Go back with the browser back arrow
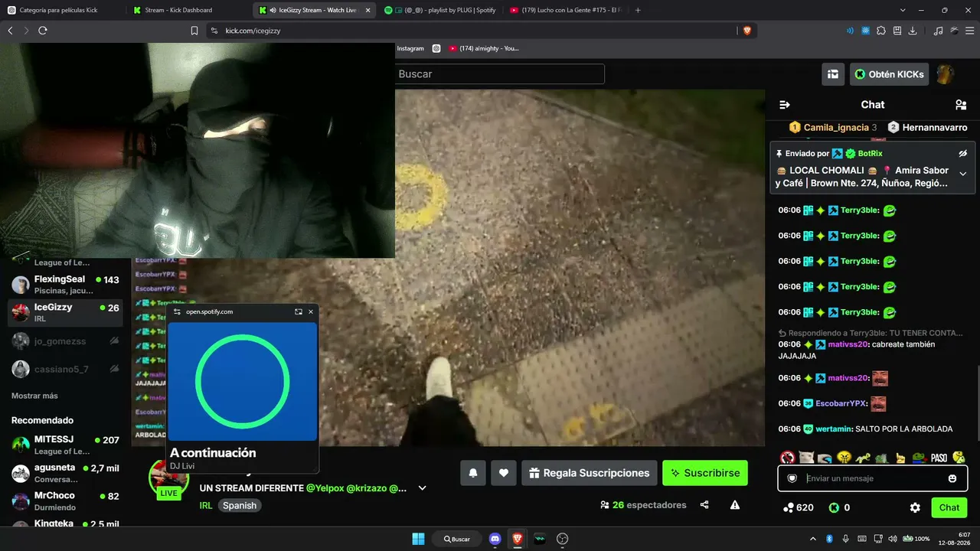 pyautogui.click(x=10, y=31)
